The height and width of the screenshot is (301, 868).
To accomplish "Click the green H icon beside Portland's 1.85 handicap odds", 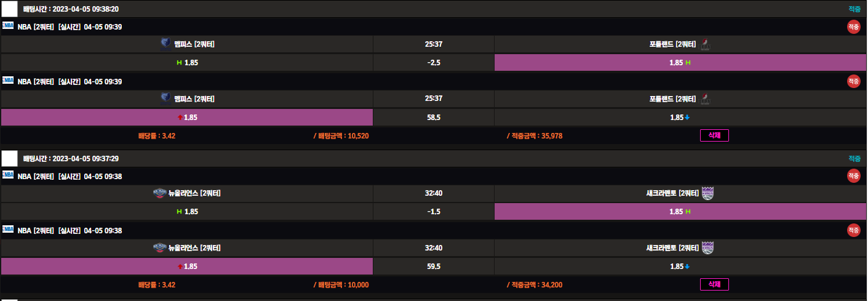I will click(x=688, y=63).
